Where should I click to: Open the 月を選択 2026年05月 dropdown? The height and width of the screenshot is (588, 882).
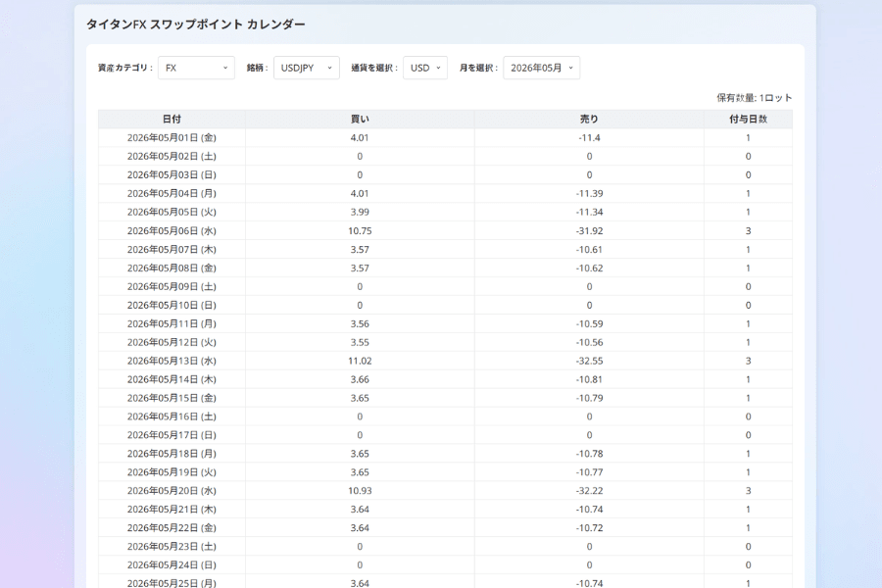(541, 68)
